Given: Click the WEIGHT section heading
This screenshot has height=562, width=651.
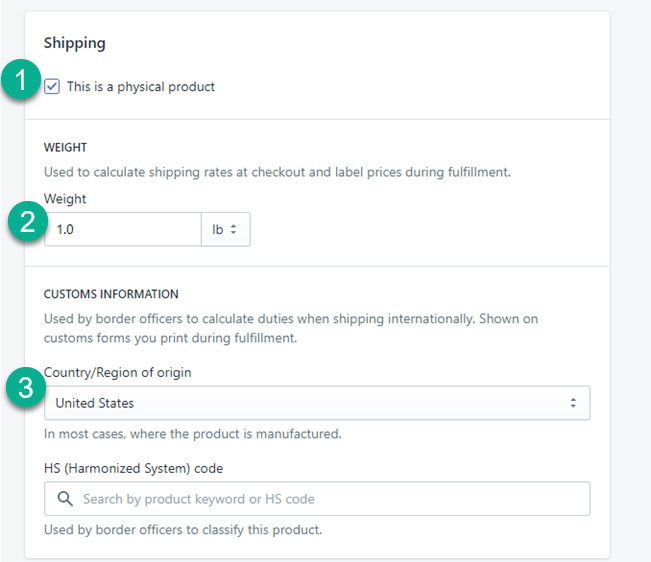Looking at the screenshot, I should pos(65,148).
